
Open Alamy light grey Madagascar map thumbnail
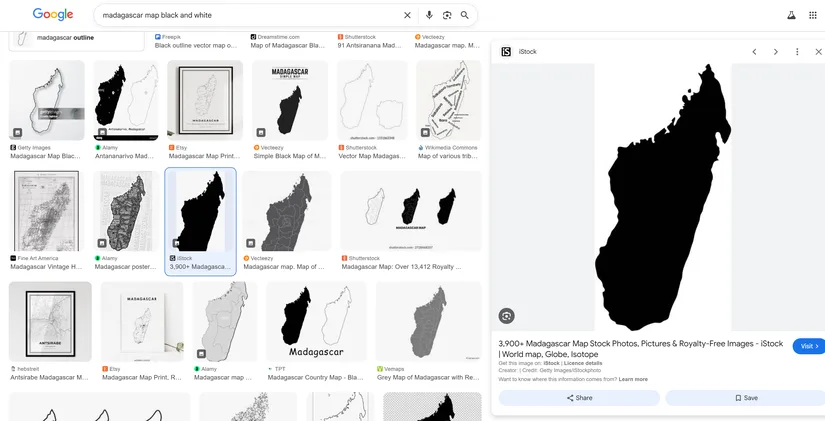tap(225, 322)
